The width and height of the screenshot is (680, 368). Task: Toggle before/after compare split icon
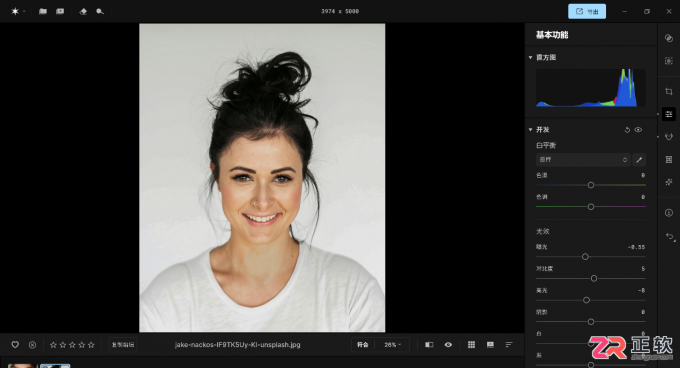tap(429, 345)
